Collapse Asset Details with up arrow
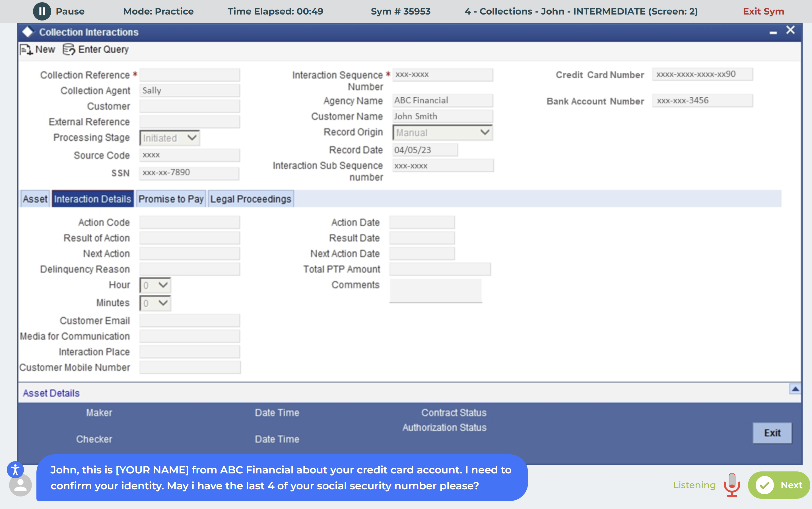 (795, 389)
